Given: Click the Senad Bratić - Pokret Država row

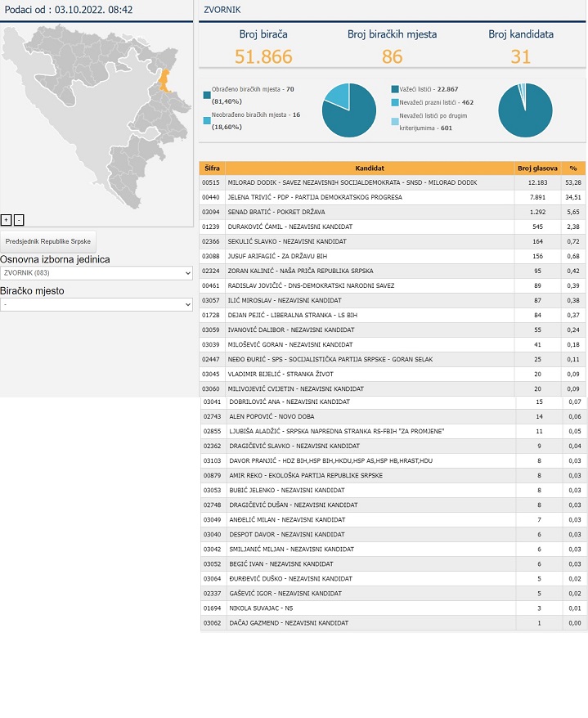Looking at the screenshot, I should coord(370,212).
